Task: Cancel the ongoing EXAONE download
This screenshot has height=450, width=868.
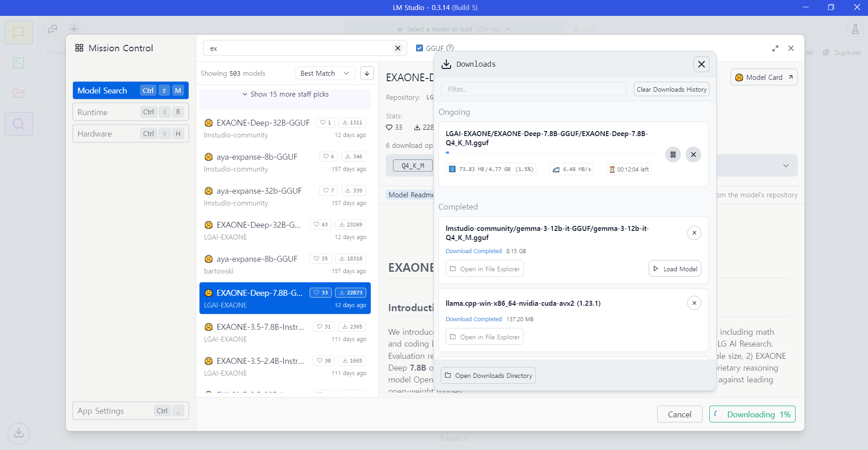Action: click(693, 155)
